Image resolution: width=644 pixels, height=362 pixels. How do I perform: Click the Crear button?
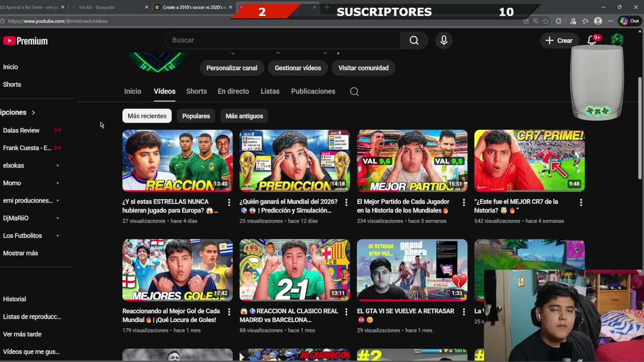(559, 41)
